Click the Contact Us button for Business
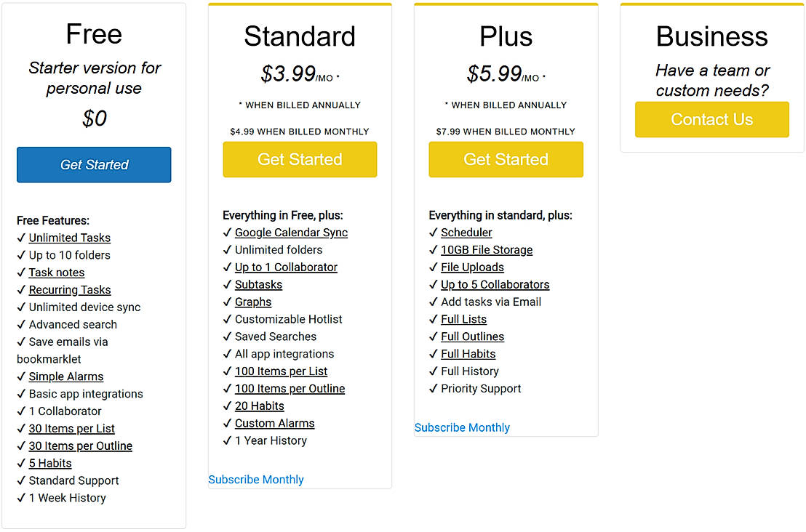The image size is (806, 532). point(711,119)
